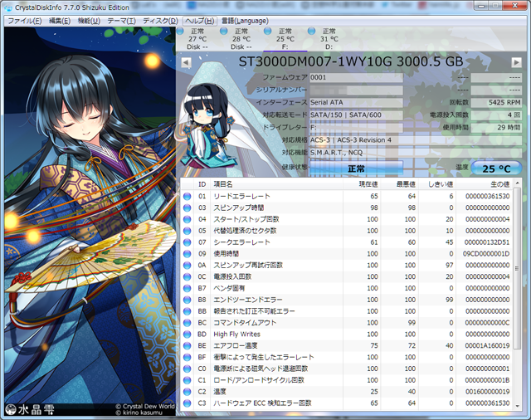Click status icon of 04 スタート/ストップ回数

187,219
